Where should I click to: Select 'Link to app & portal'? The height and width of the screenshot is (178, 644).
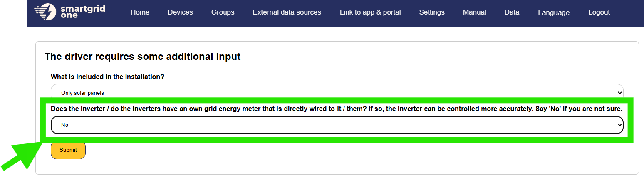pos(370,12)
